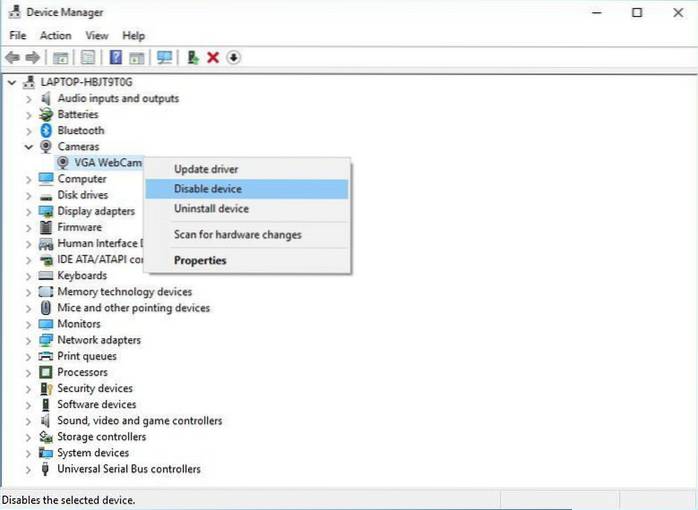
Task: Click the red X uninstall device toolbar icon
Action: click(213, 58)
